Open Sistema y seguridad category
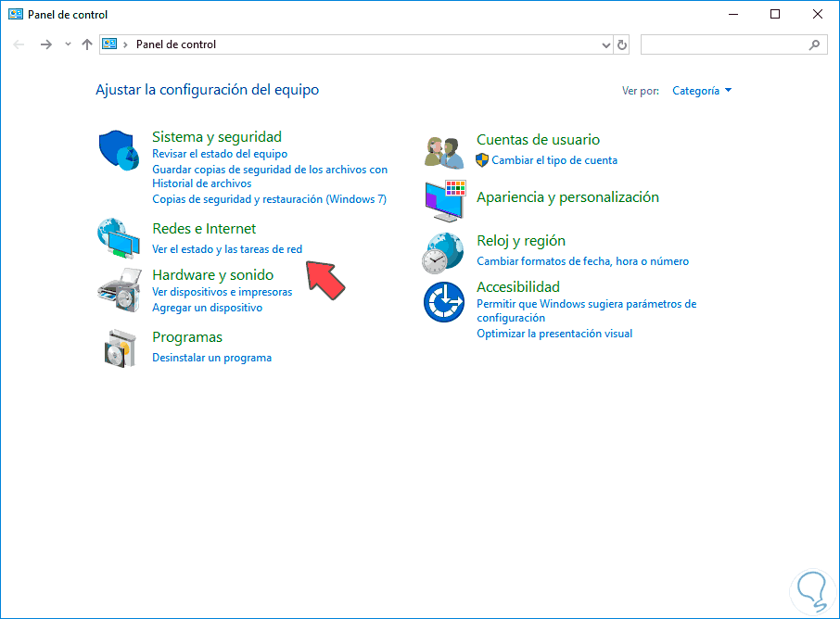 click(217, 137)
